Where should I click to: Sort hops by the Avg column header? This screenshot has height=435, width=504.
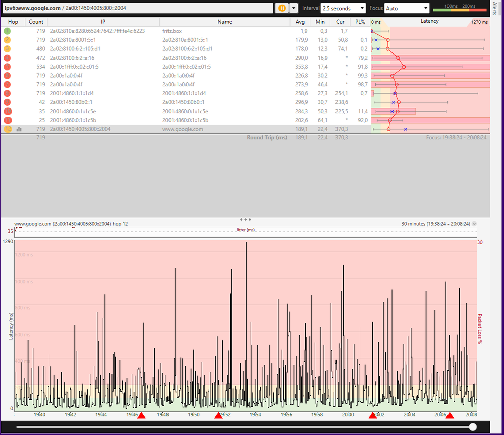[x=300, y=22]
